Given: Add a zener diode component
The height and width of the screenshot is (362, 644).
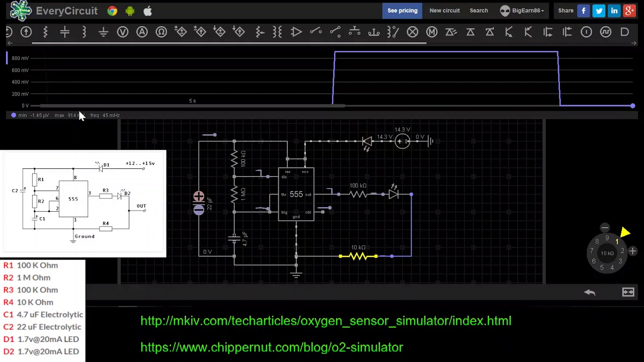Looking at the screenshot, I should pyautogui.click(x=490, y=32).
